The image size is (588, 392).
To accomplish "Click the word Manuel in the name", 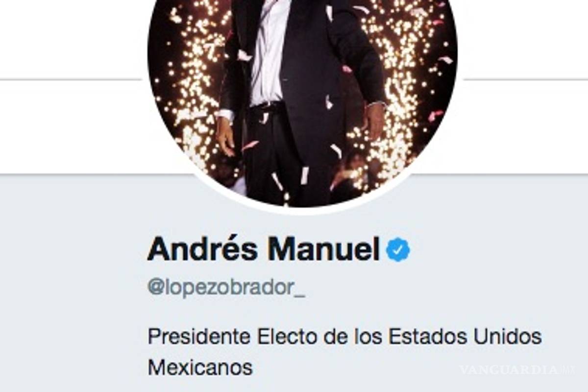I will pyautogui.click(x=324, y=249).
